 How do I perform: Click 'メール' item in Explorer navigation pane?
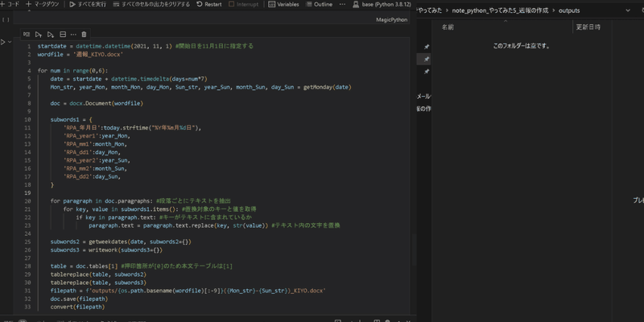[424, 97]
